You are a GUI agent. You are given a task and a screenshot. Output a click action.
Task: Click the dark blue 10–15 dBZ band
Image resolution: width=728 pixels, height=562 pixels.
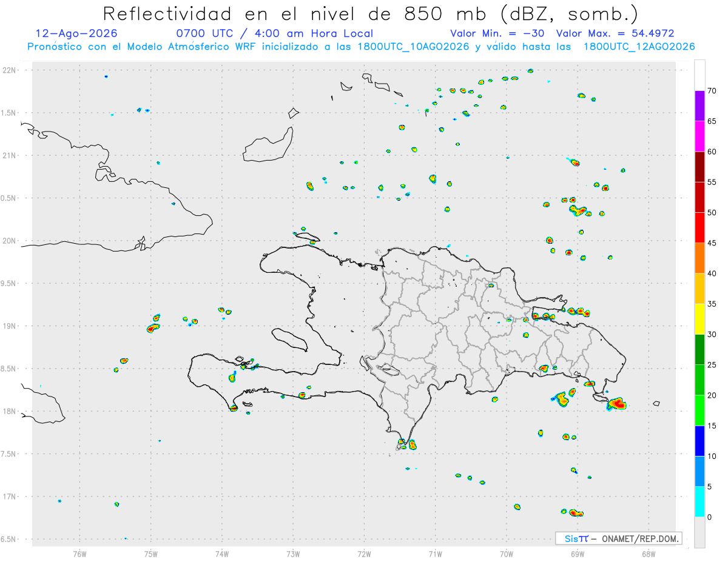[699, 441]
